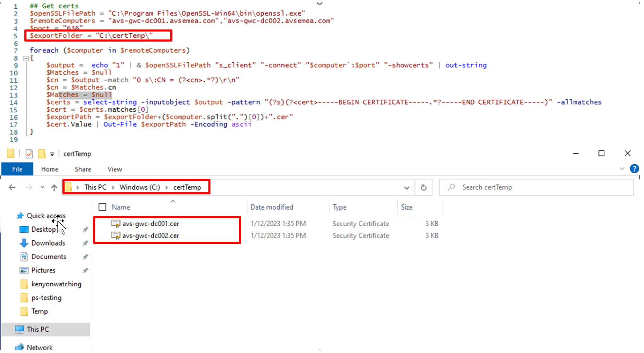Click the search magnifier in Search certTemp
Image resolution: width=644 pixels, height=353 pixels.
click(451, 187)
